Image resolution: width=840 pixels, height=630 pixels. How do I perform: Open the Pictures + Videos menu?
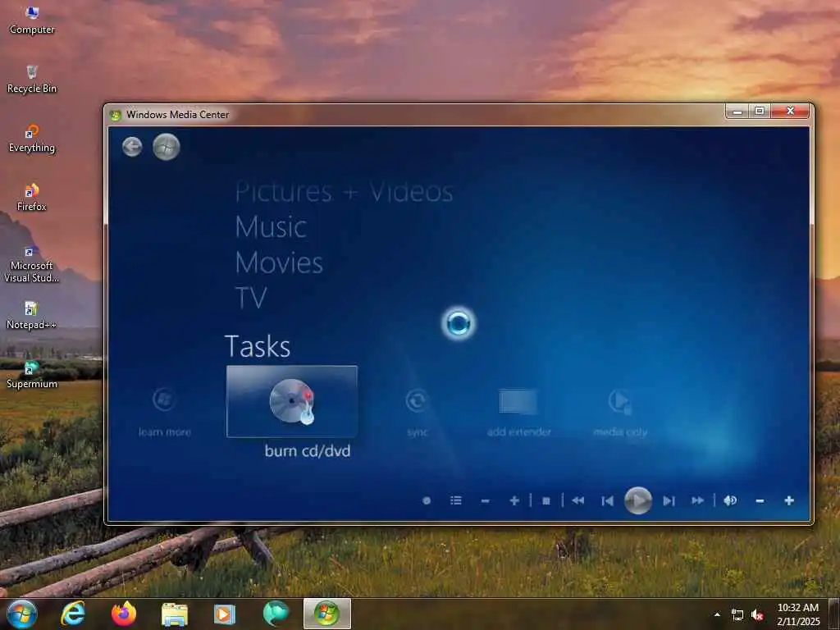(x=344, y=192)
